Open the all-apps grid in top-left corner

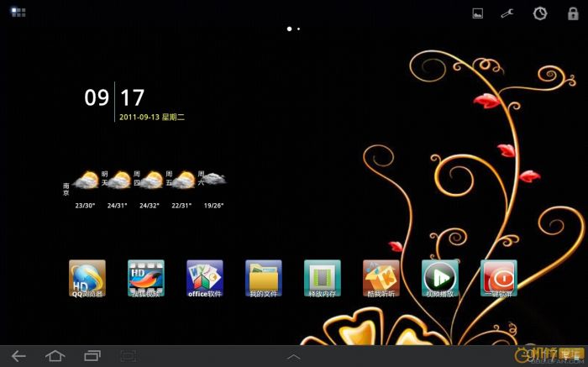coord(18,13)
